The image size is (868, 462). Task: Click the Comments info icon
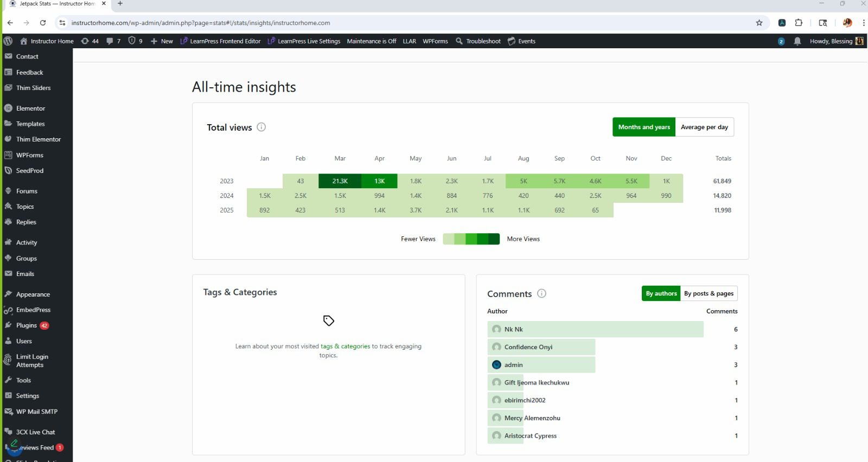[x=541, y=293]
